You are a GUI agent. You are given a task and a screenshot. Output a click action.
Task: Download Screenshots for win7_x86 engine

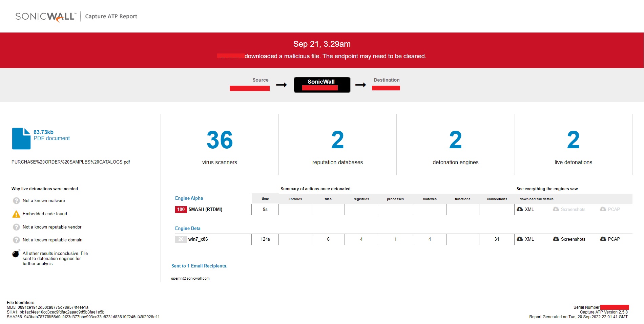(569, 239)
